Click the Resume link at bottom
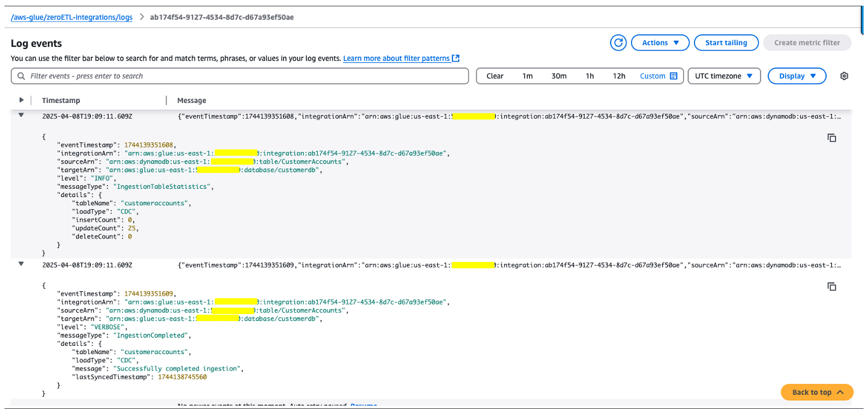 [363, 406]
